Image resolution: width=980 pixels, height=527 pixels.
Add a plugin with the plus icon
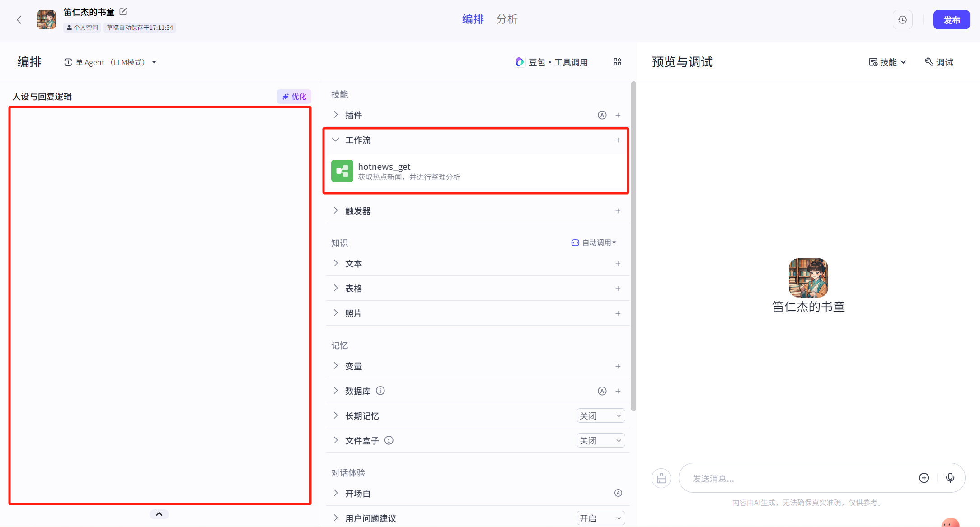point(618,115)
